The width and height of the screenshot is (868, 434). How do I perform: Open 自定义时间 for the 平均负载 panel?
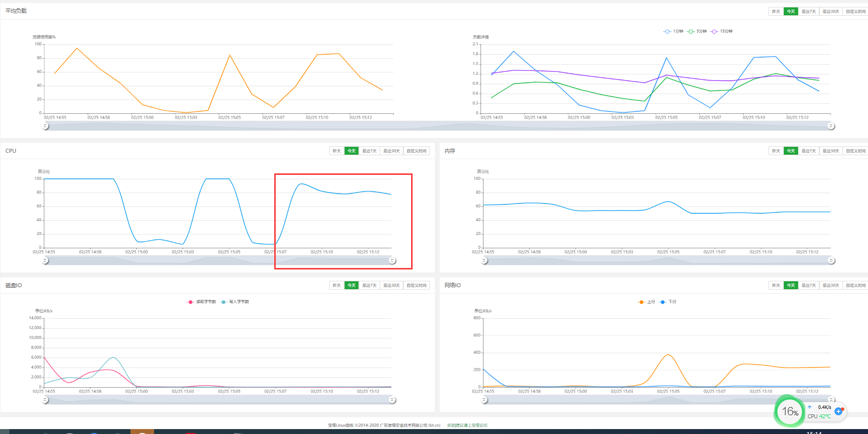click(x=856, y=11)
